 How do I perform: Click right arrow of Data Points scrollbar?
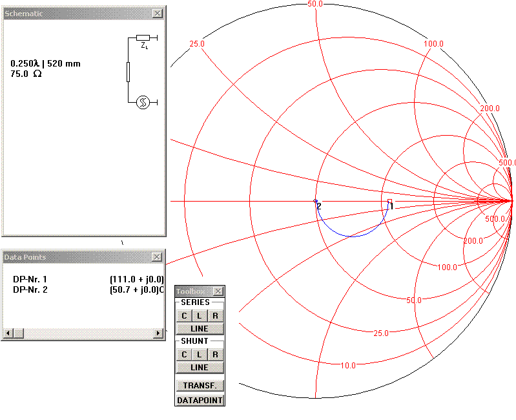click(158, 333)
